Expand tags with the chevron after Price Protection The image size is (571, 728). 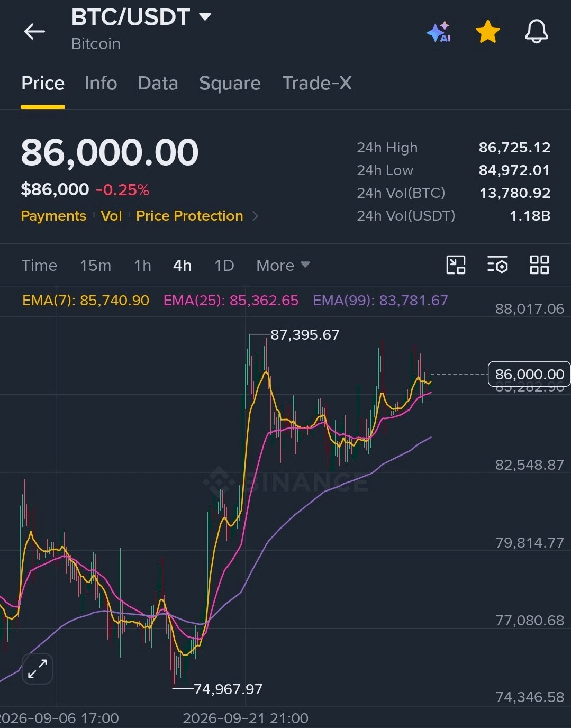(x=255, y=216)
